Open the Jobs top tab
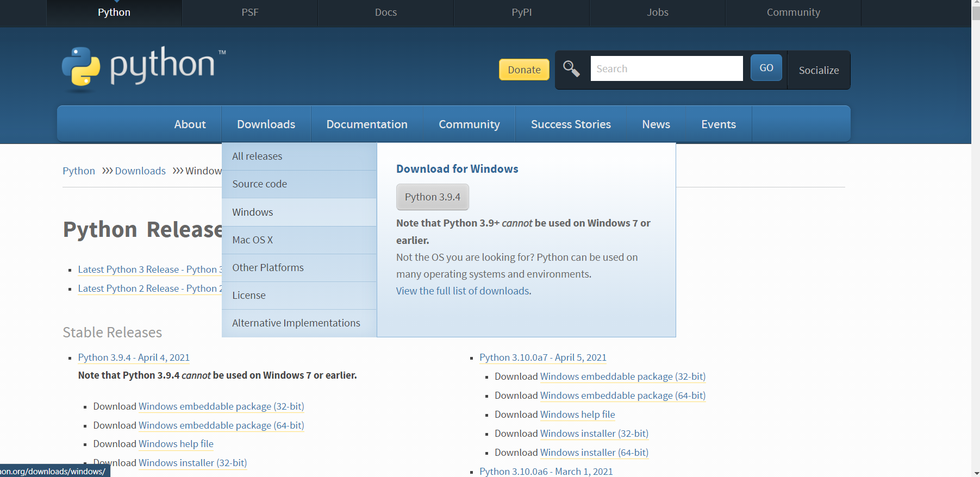 point(658,12)
